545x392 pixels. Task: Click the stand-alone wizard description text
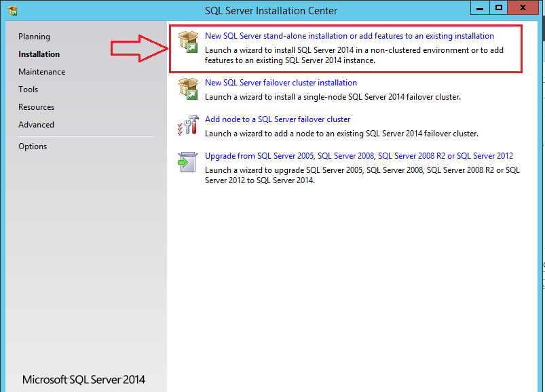click(x=354, y=55)
